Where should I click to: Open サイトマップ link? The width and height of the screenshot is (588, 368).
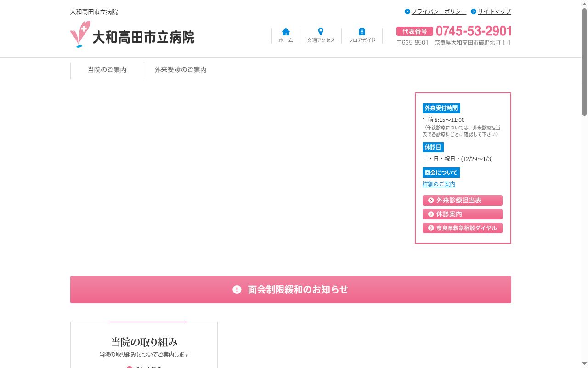pos(494,11)
